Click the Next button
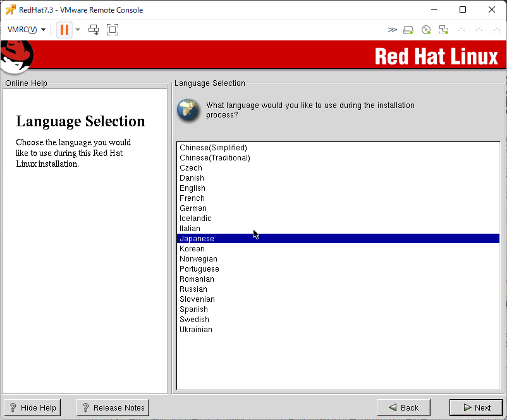The width and height of the screenshot is (507, 420). (x=476, y=408)
